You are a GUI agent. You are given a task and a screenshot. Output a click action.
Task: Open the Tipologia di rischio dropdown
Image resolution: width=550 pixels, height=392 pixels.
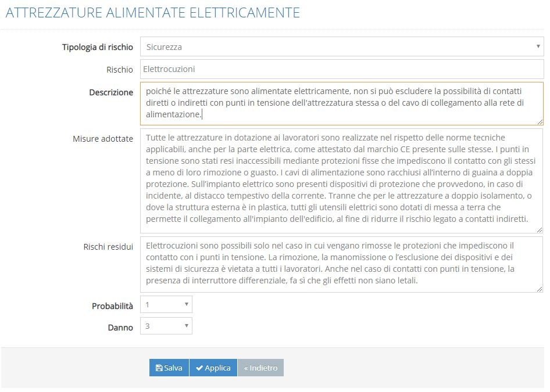point(342,46)
